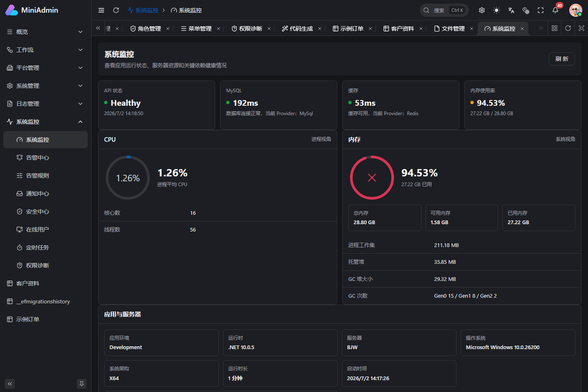Click the 进程视角 label
This screenshot has height=392, width=588.
click(x=321, y=139)
